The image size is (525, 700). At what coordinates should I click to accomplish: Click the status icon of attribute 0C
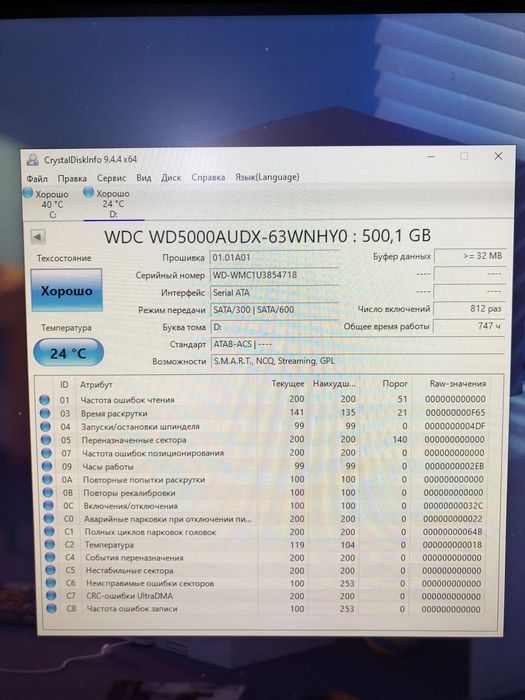coord(48,506)
